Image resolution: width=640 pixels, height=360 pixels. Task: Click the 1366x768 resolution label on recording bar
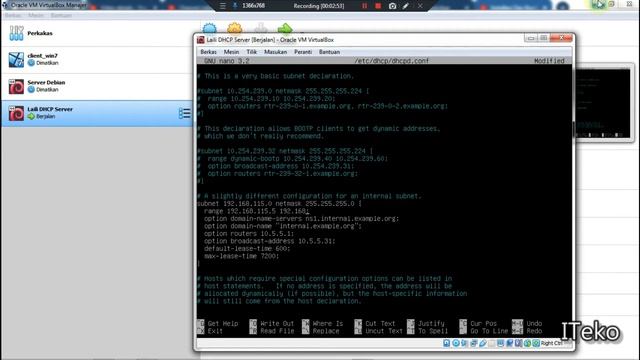click(253, 6)
